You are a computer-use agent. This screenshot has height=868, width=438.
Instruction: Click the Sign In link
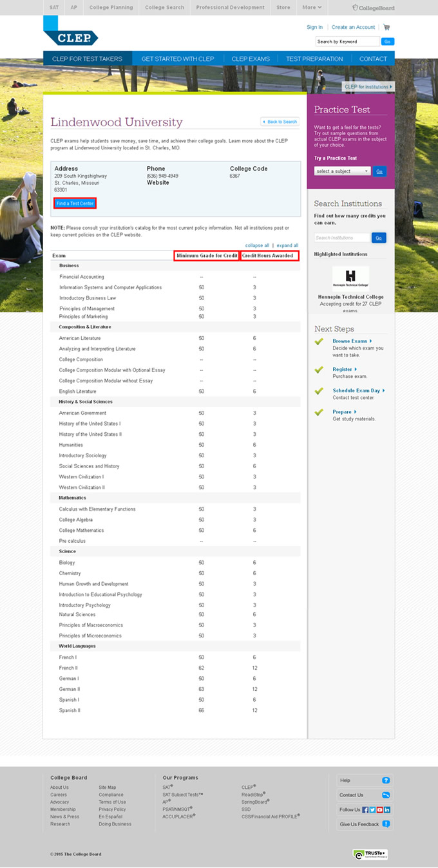coord(314,27)
